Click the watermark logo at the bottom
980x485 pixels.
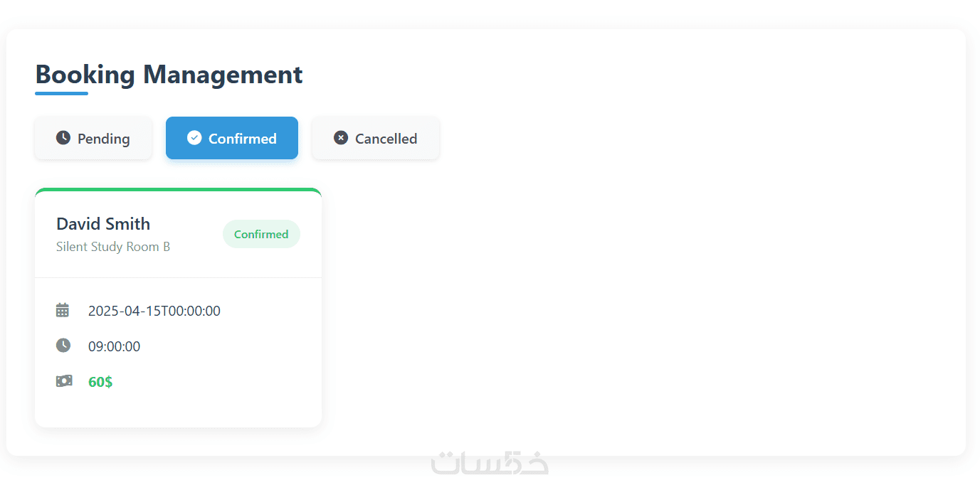[x=490, y=462]
